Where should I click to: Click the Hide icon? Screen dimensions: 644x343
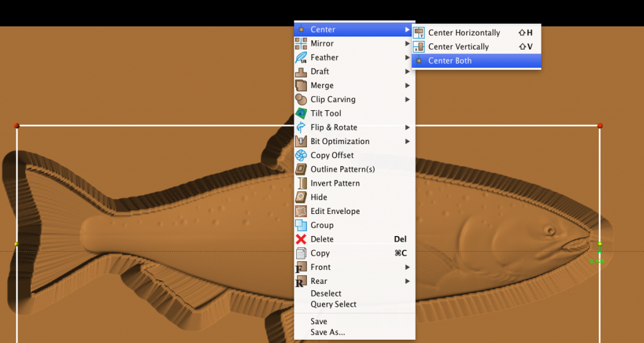coord(301,197)
